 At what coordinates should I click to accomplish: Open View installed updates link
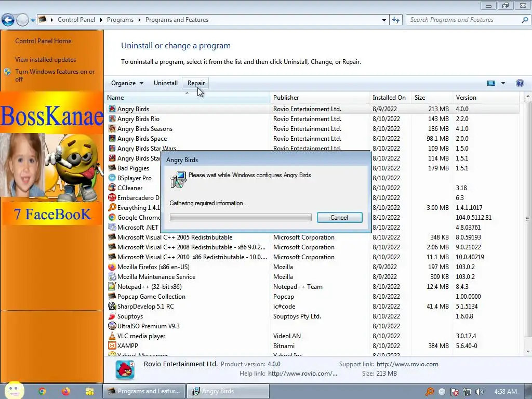[x=46, y=60]
